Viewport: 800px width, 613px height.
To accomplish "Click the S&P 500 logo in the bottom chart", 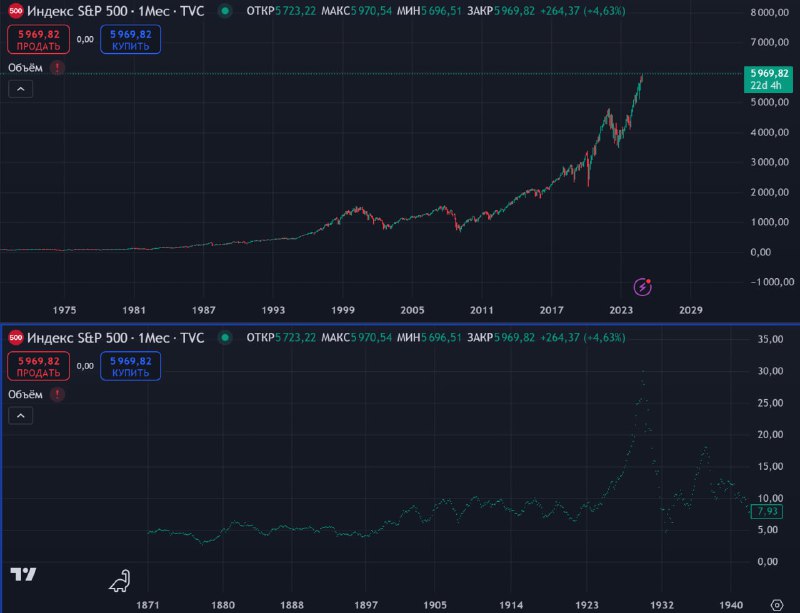I will click(16, 337).
